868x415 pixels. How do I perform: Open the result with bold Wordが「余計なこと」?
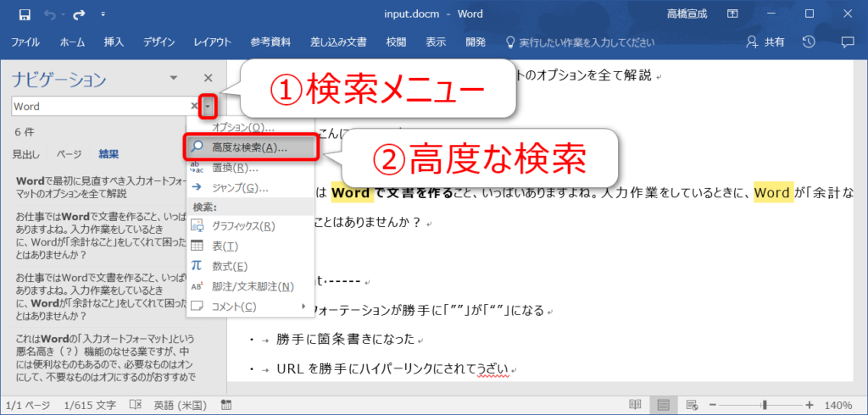coord(100,296)
